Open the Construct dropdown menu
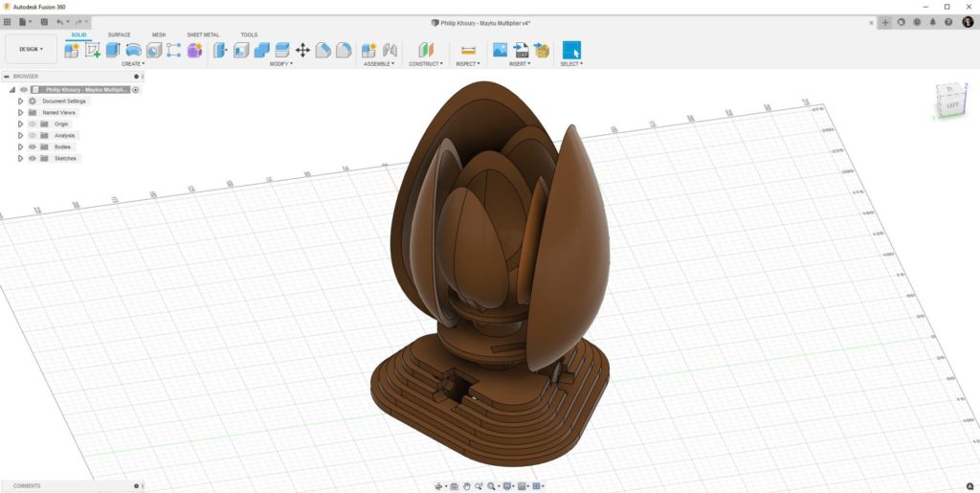This screenshot has height=493, width=980. point(426,64)
